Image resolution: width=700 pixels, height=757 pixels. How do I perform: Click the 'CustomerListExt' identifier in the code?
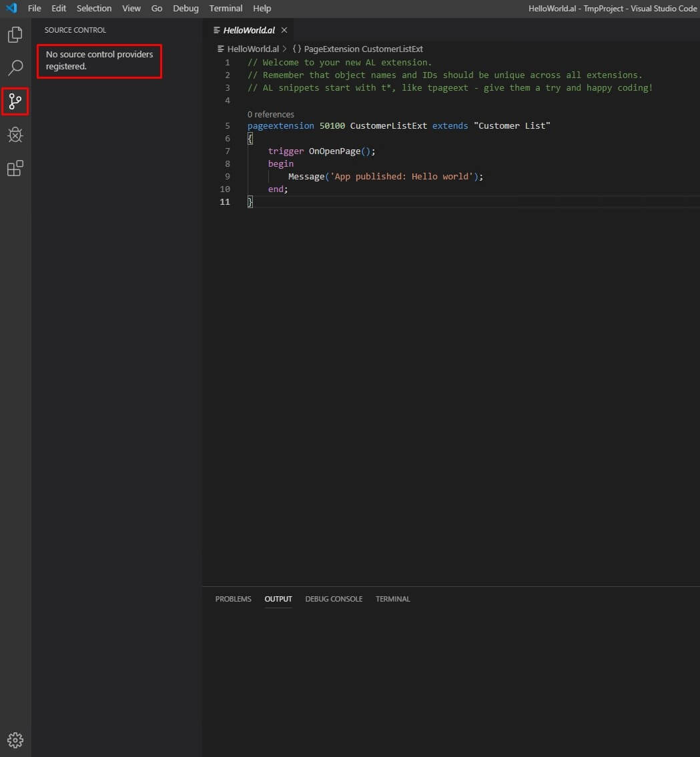[x=388, y=125]
